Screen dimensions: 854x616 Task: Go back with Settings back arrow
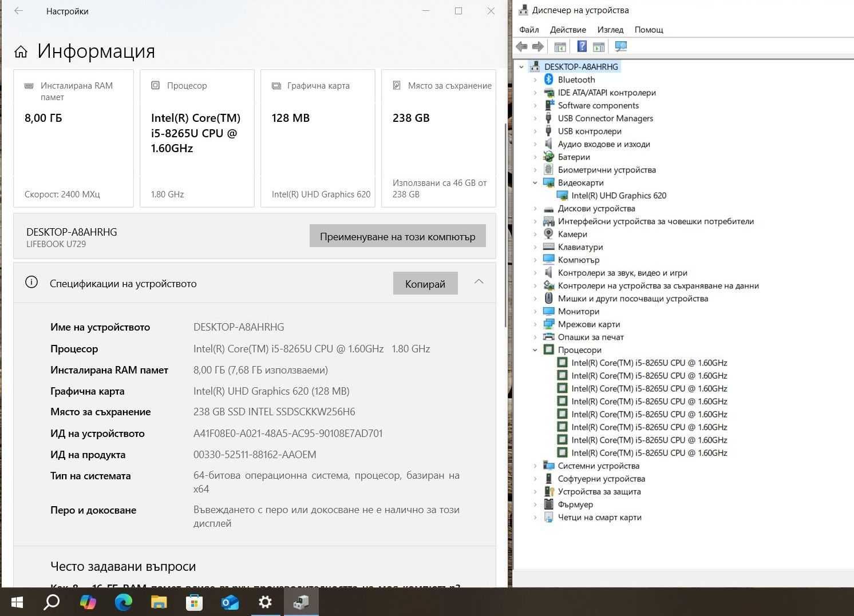(x=19, y=11)
